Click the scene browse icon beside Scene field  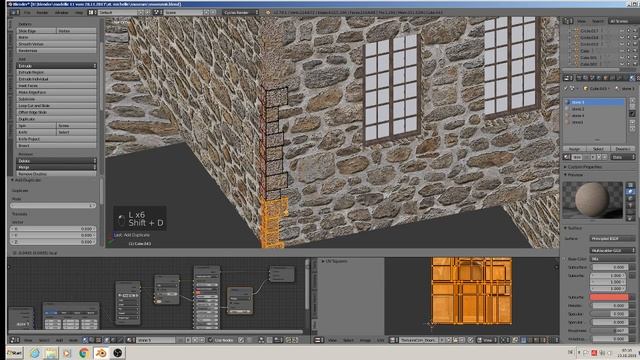(157, 13)
